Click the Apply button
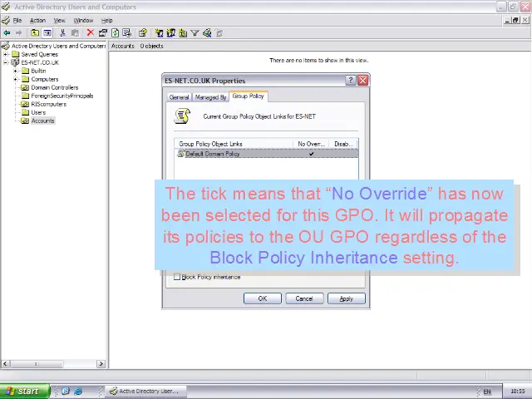The image size is (532, 399). point(346,298)
